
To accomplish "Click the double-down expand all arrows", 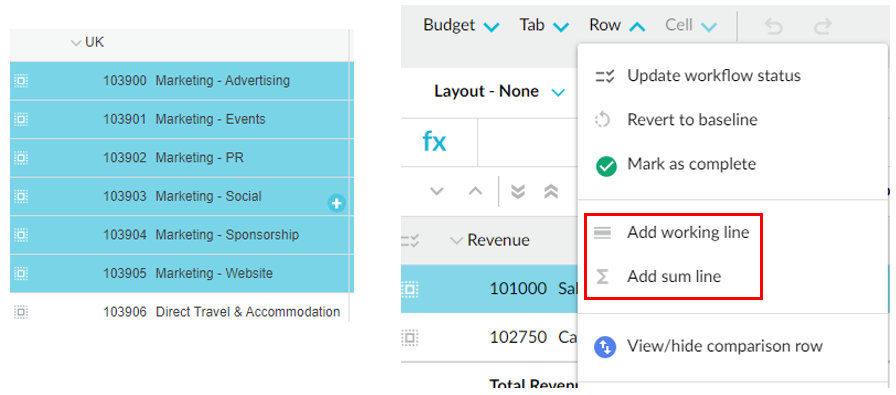I will 518,191.
